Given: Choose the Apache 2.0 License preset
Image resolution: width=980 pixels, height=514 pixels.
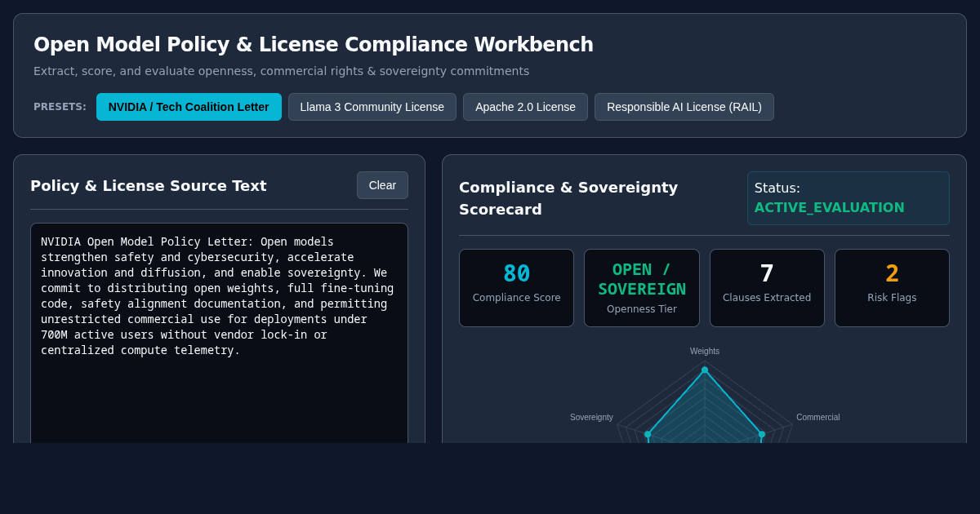Looking at the screenshot, I should pyautogui.click(x=525, y=107).
